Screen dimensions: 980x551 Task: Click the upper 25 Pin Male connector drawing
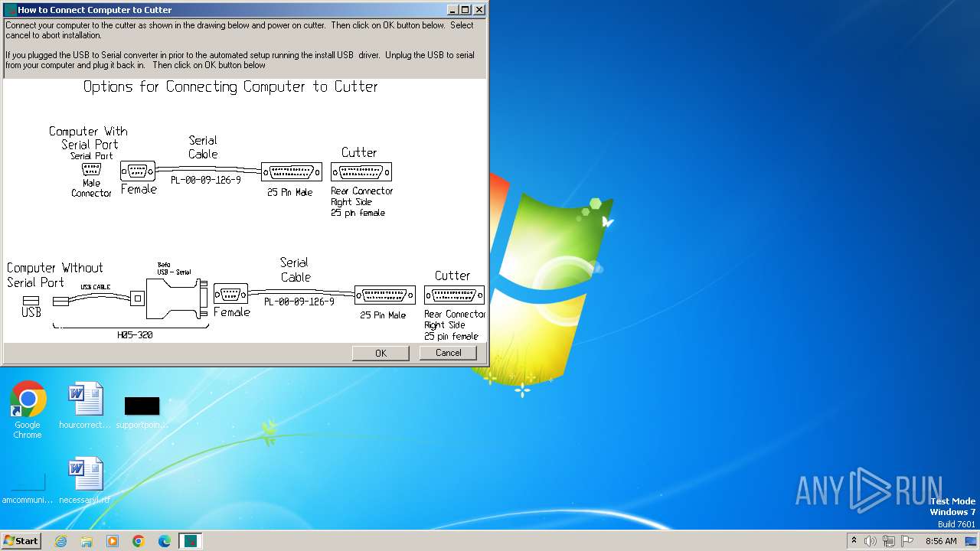tap(292, 171)
